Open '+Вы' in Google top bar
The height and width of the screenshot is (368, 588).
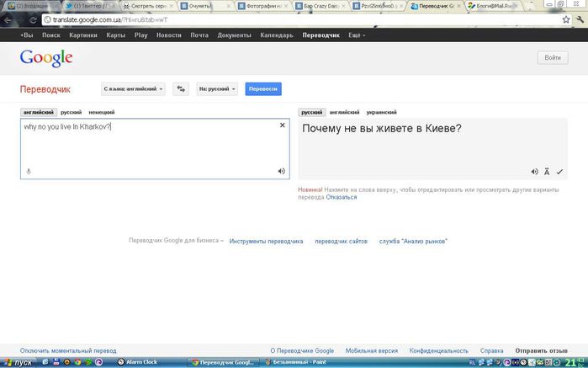pos(27,35)
